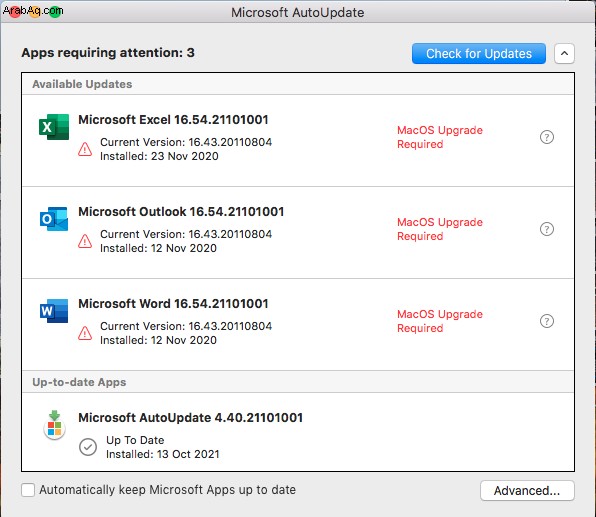Screen dimensions: 596x517
Task: Open the Advanced... settings
Action: tap(527, 491)
